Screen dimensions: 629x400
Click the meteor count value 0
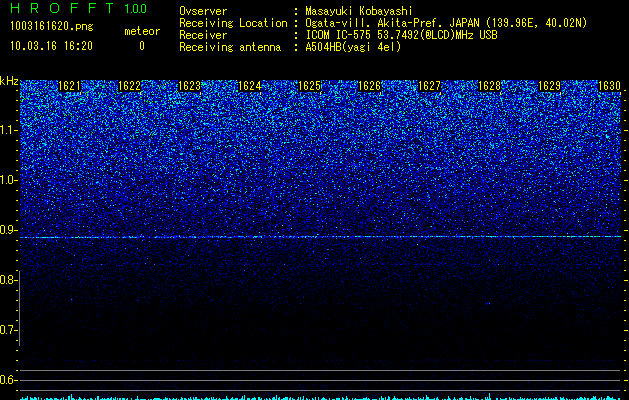(x=142, y=46)
